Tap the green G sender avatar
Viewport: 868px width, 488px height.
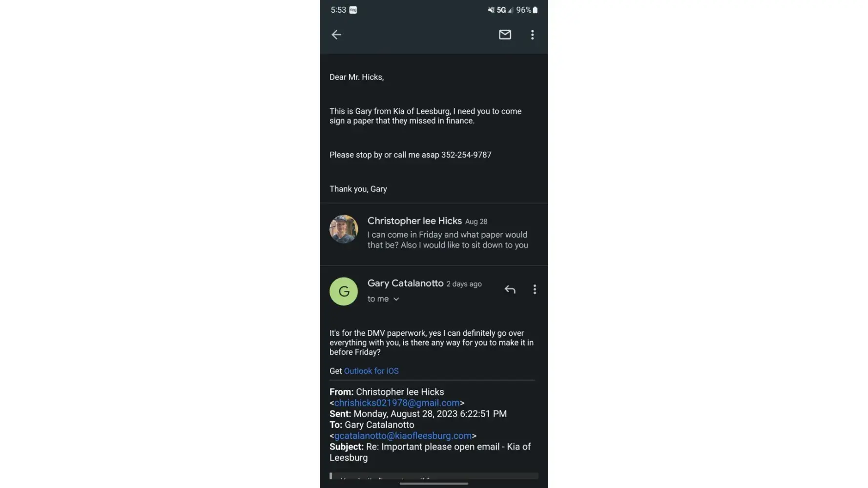pyautogui.click(x=344, y=291)
